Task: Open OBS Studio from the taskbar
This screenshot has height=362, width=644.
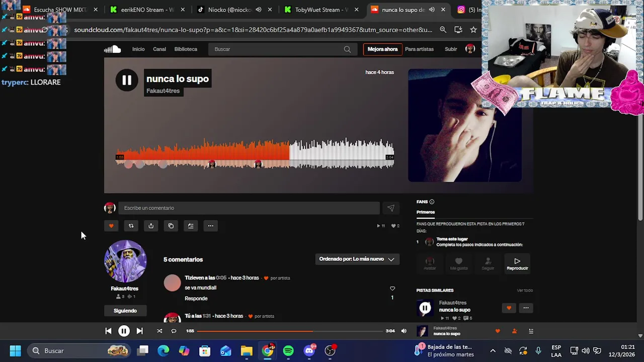Action: click(330, 350)
